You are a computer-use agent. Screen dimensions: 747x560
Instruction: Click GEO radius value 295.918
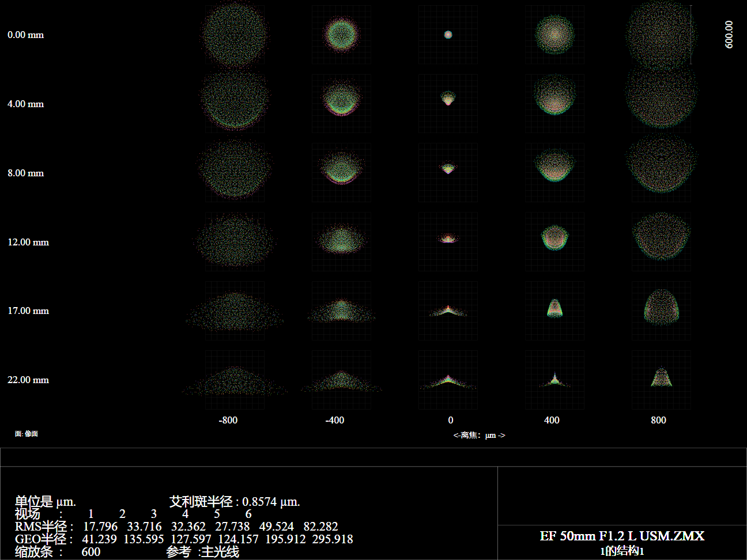(x=333, y=539)
